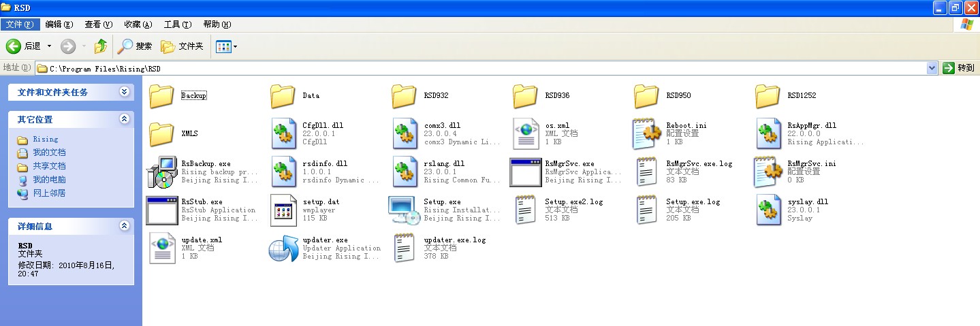
Task: Select the update.xml file icon
Action: pos(161,248)
